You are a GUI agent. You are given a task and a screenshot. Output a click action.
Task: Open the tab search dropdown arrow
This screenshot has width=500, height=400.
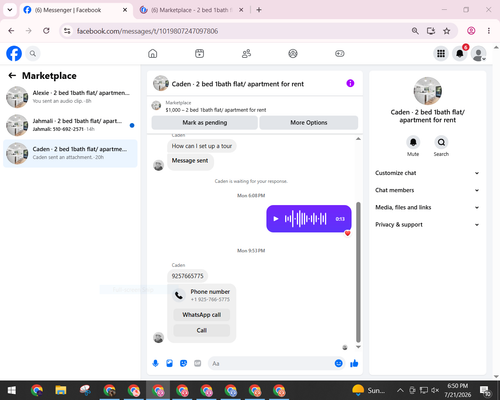click(x=10, y=10)
